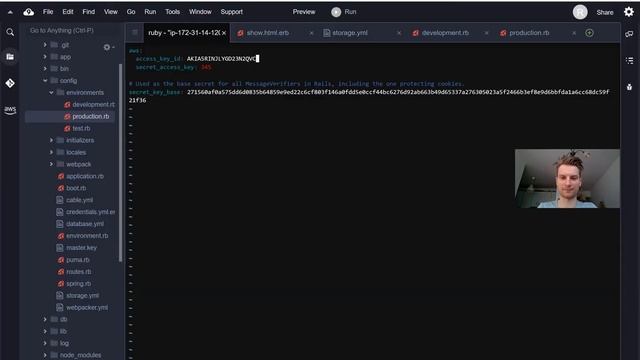The image size is (640, 360).
Task: Open the Go menu
Action: [x=131, y=12]
